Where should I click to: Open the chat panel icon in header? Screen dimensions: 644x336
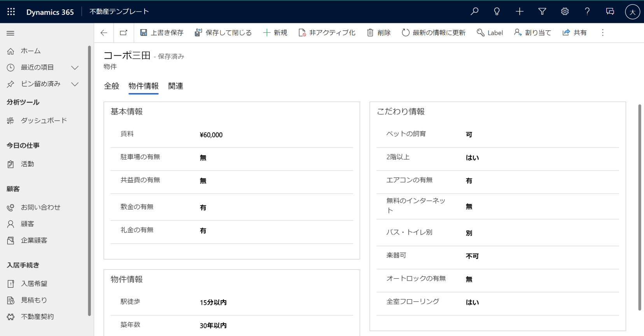click(x=610, y=12)
